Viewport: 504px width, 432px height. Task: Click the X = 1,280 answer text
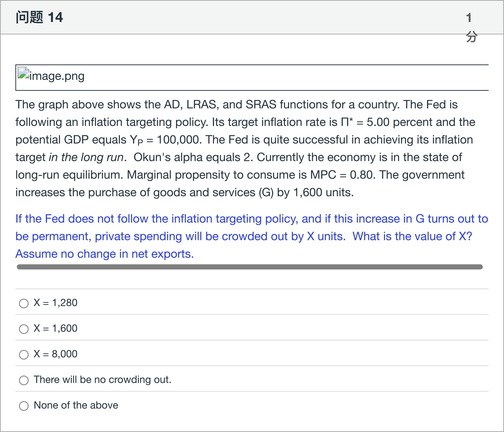click(55, 303)
